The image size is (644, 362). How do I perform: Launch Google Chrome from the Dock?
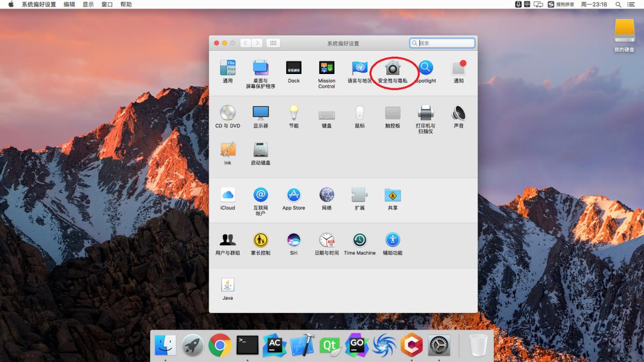(x=220, y=345)
